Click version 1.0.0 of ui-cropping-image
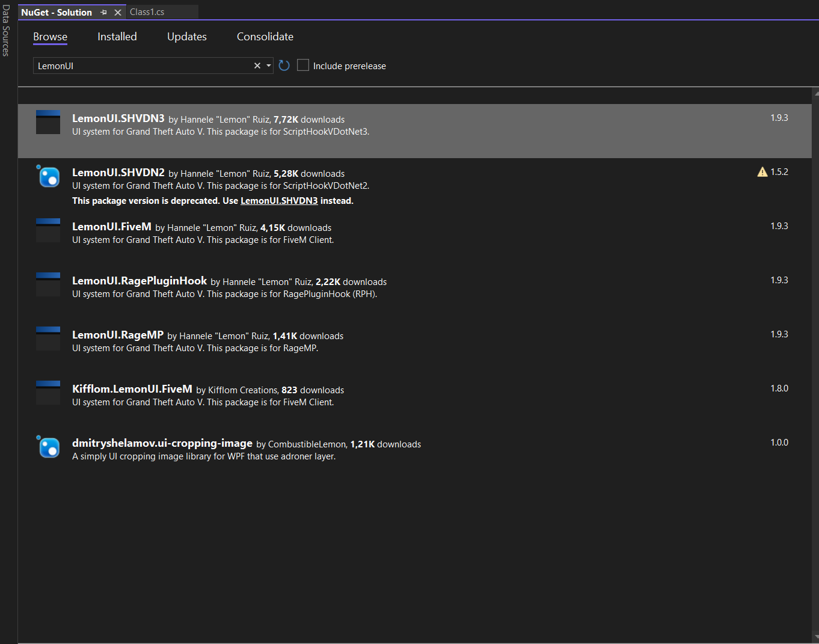Screen dimensions: 819x644 pyautogui.click(x=779, y=443)
